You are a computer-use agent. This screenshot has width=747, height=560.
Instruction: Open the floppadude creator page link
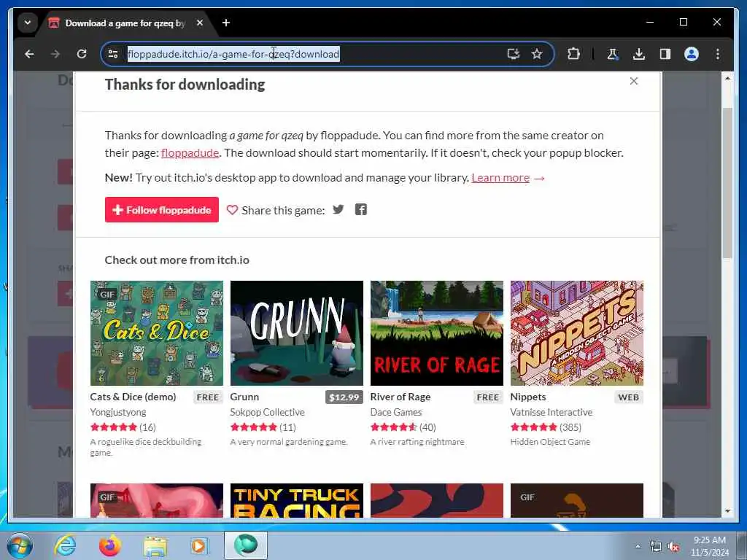point(190,153)
